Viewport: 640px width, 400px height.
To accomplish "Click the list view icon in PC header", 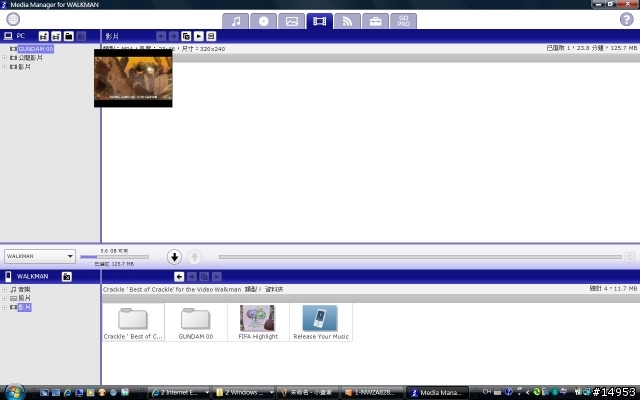I will 211,36.
